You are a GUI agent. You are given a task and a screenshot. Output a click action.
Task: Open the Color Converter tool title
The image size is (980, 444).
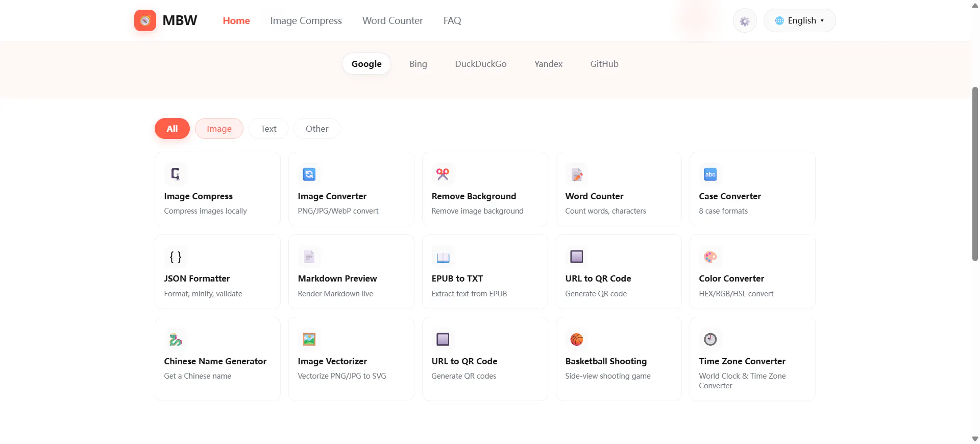coord(731,278)
